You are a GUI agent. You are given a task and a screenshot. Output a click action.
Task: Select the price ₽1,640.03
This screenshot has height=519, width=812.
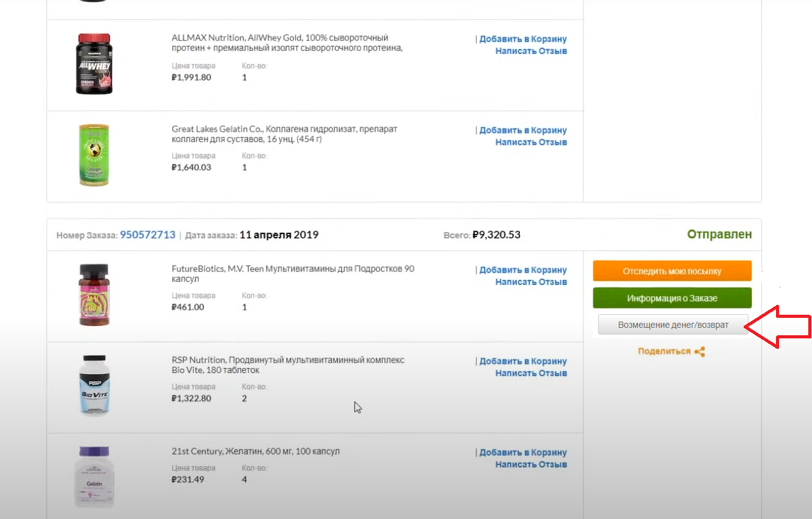click(x=191, y=168)
